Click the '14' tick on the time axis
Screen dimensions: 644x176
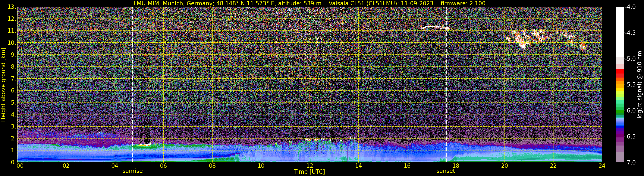pos(358,166)
